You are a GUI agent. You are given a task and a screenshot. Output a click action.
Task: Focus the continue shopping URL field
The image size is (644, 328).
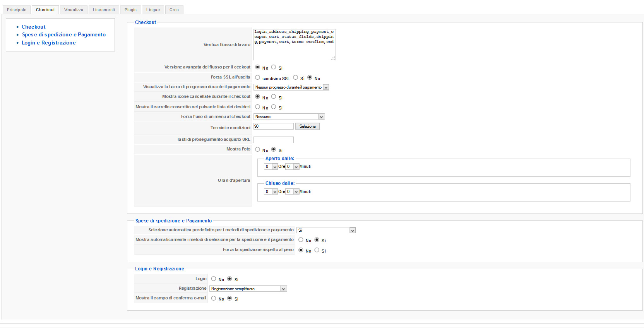[273, 140]
